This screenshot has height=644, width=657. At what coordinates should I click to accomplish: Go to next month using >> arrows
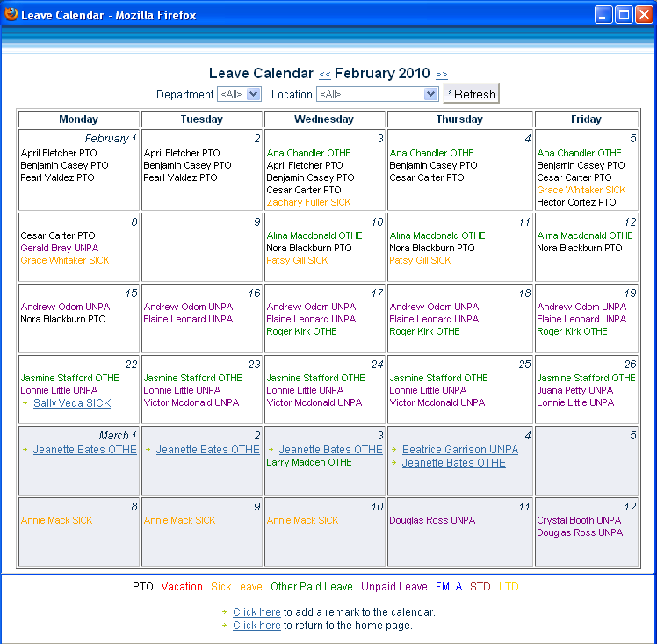441,75
